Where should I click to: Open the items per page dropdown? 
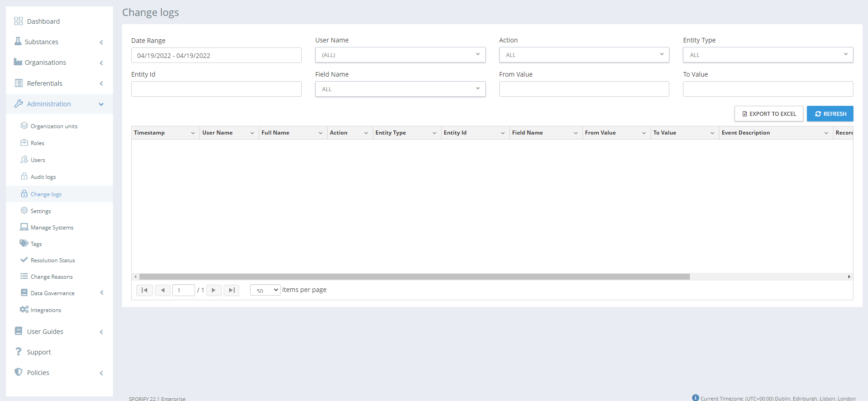(x=265, y=290)
